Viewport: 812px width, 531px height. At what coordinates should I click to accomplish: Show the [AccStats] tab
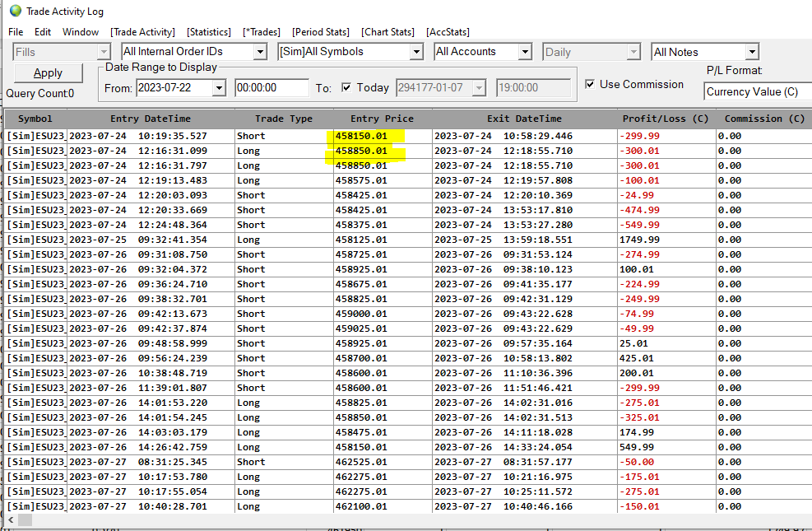[448, 32]
